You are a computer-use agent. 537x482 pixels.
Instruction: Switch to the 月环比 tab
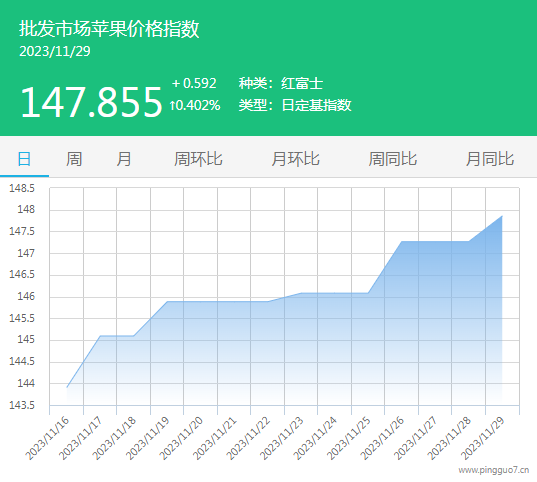pyautogui.click(x=295, y=159)
